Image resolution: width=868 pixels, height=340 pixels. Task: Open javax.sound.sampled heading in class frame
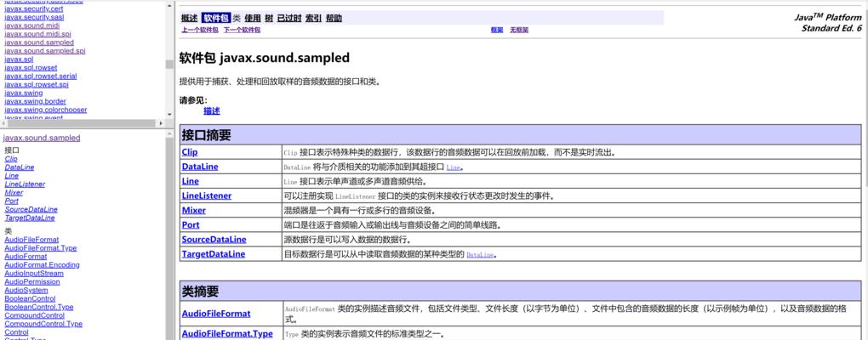tap(42, 139)
